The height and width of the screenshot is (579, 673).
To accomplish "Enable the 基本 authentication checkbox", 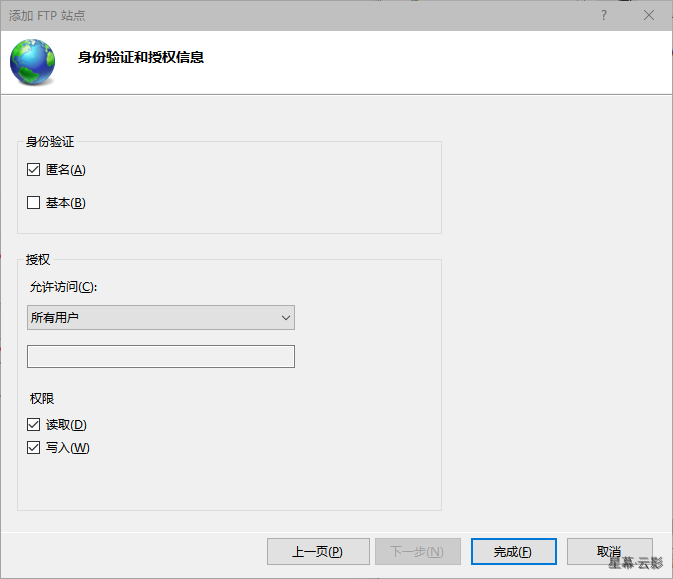I will point(34,203).
